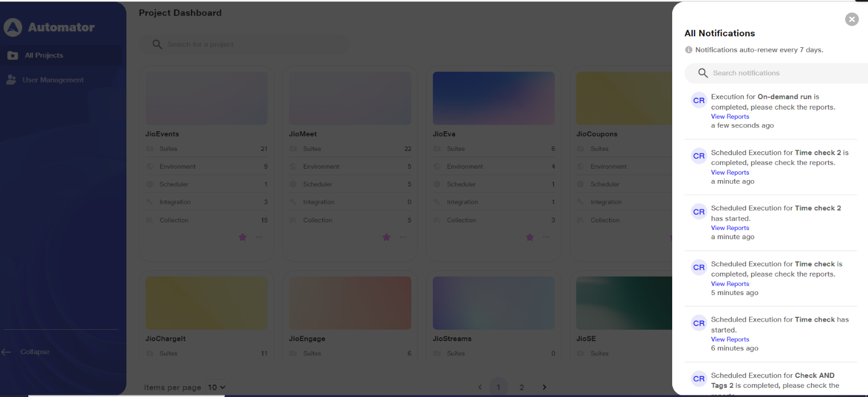Click Environment row in JioEva card
This screenshot has height=397, width=868.
point(494,167)
